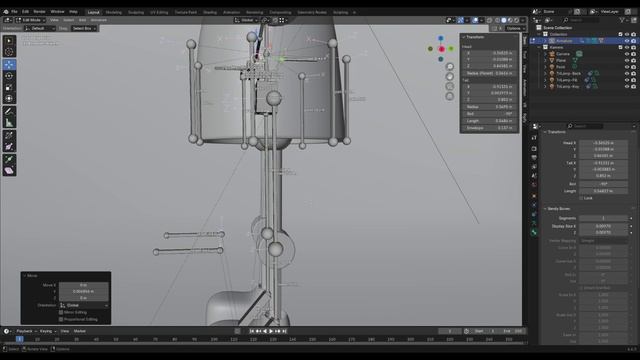This screenshot has height=360, width=640.
Task: Collapse the Bendy Bones panel
Action: click(x=545, y=209)
